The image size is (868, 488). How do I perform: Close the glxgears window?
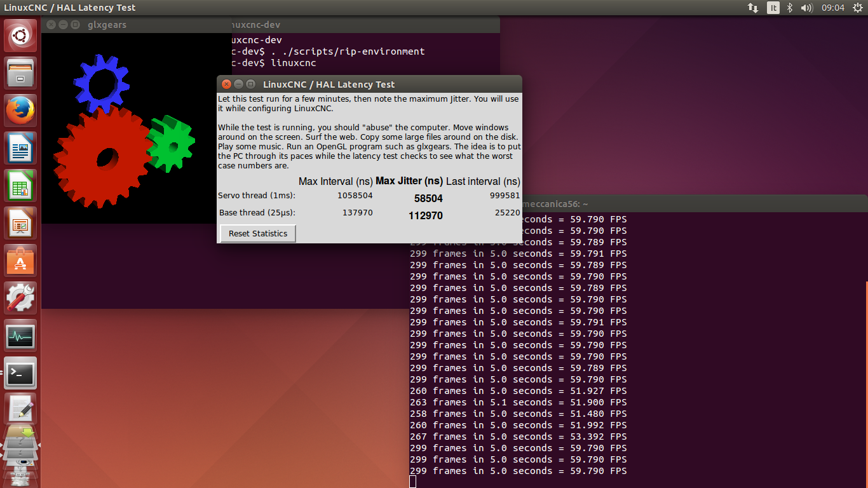click(51, 25)
